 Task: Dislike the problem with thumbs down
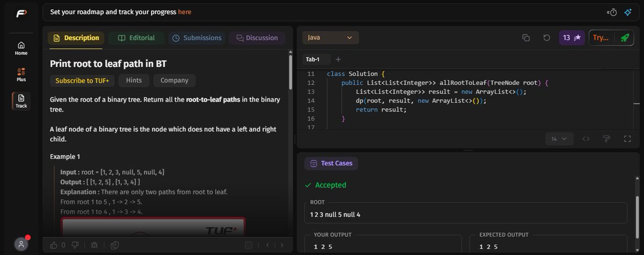(75, 245)
